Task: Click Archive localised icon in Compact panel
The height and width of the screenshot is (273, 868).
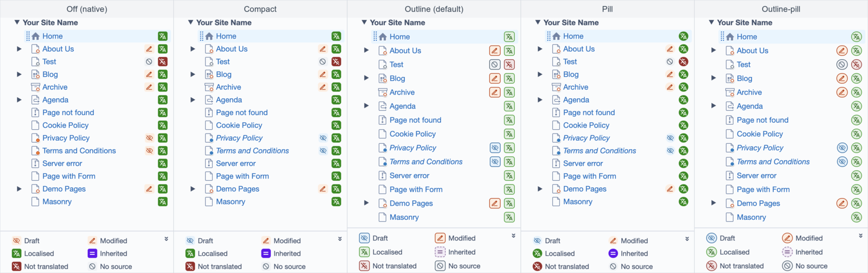Action: click(336, 87)
